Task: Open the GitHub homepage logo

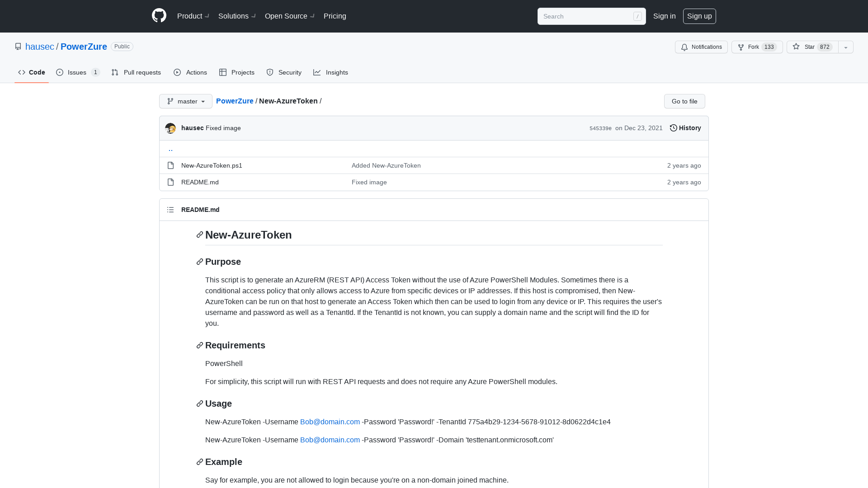Action: [x=159, y=16]
